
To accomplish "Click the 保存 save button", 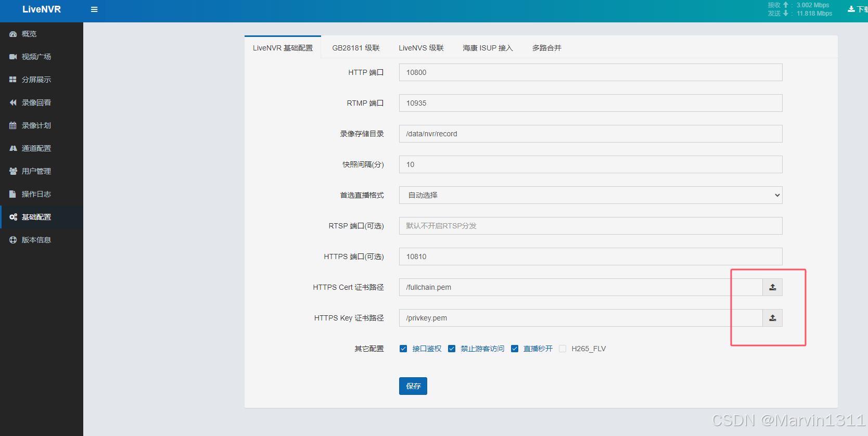I will click(x=413, y=386).
